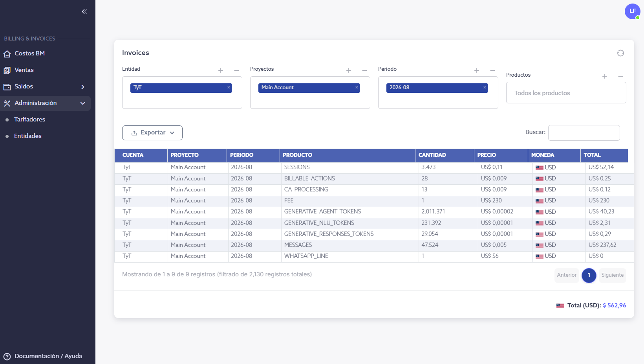Click the plus icon for Entidad

pos(221,70)
